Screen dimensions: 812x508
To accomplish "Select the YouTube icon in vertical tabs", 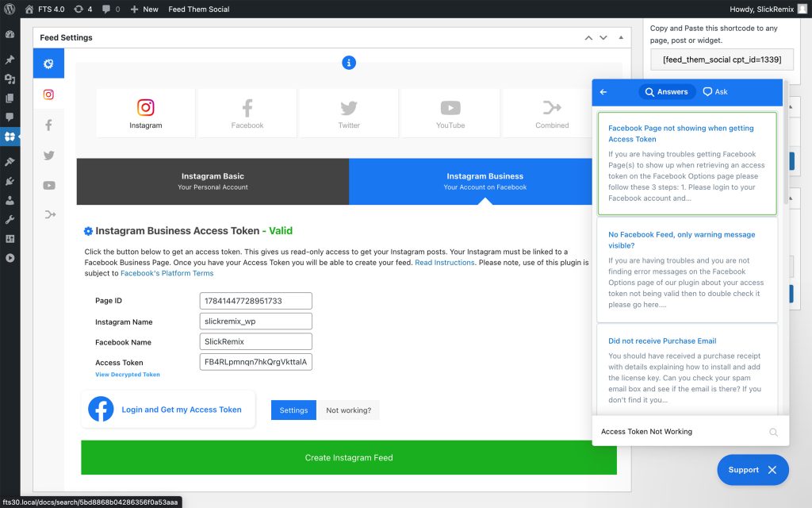I will [x=48, y=185].
